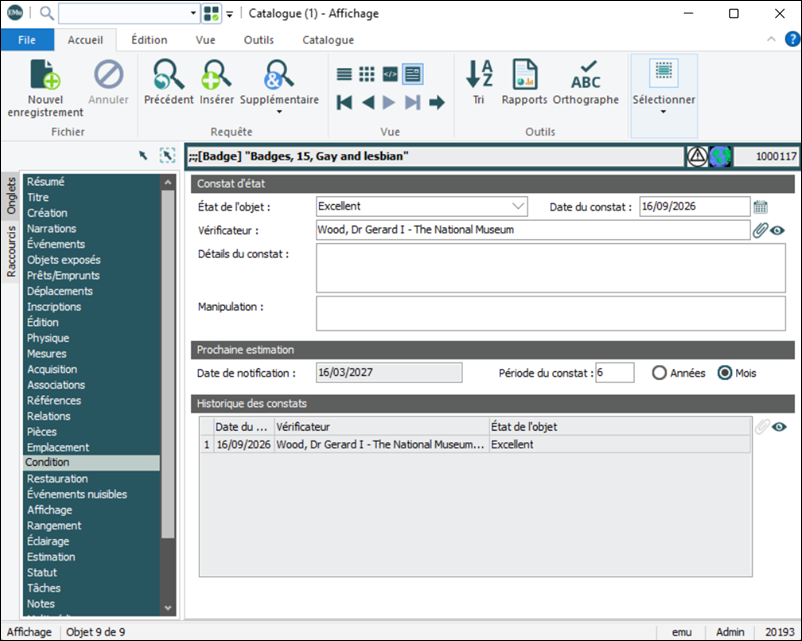
Task: Switch to page (HTML) view icon
Action: 390,75
